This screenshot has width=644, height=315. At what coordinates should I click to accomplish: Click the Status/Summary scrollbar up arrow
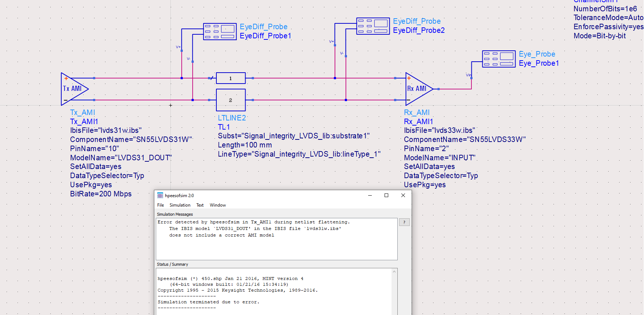[x=394, y=272]
